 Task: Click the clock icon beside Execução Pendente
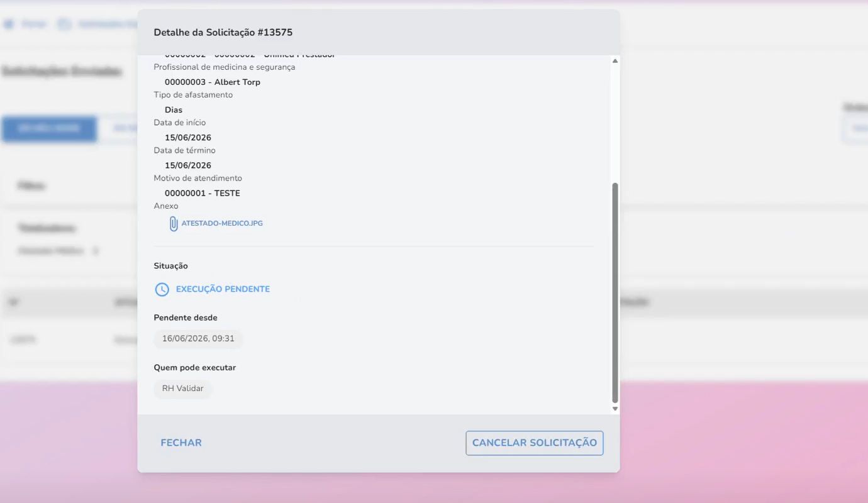pyautogui.click(x=162, y=289)
